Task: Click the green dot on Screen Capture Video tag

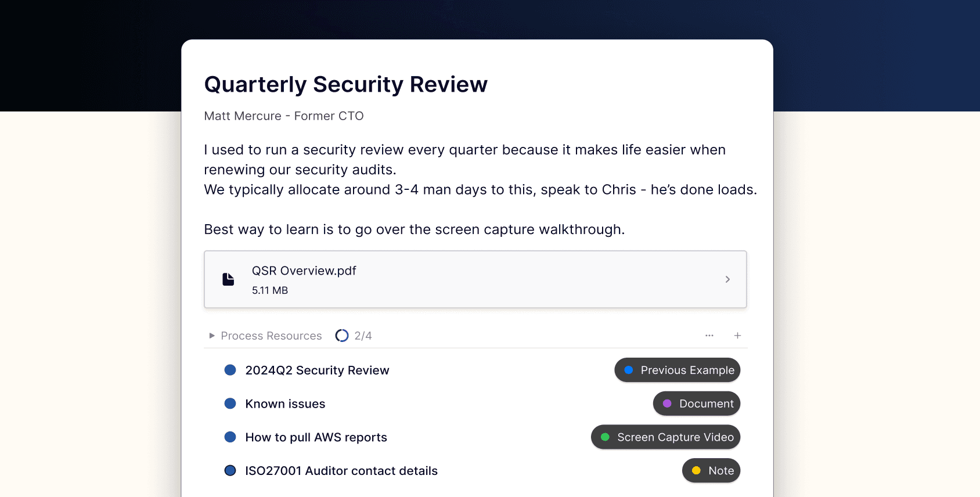Action: click(605, 437)
